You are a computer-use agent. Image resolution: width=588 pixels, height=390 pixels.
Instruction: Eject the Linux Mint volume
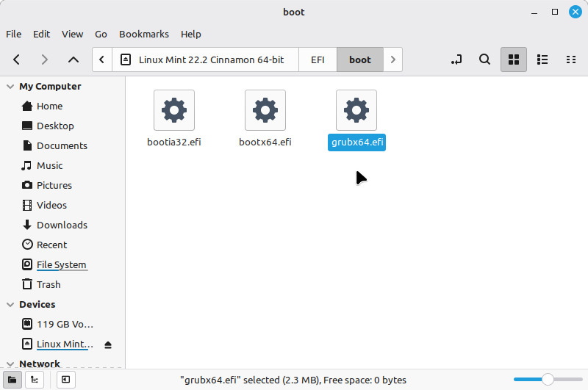click(x=108, y=344)
